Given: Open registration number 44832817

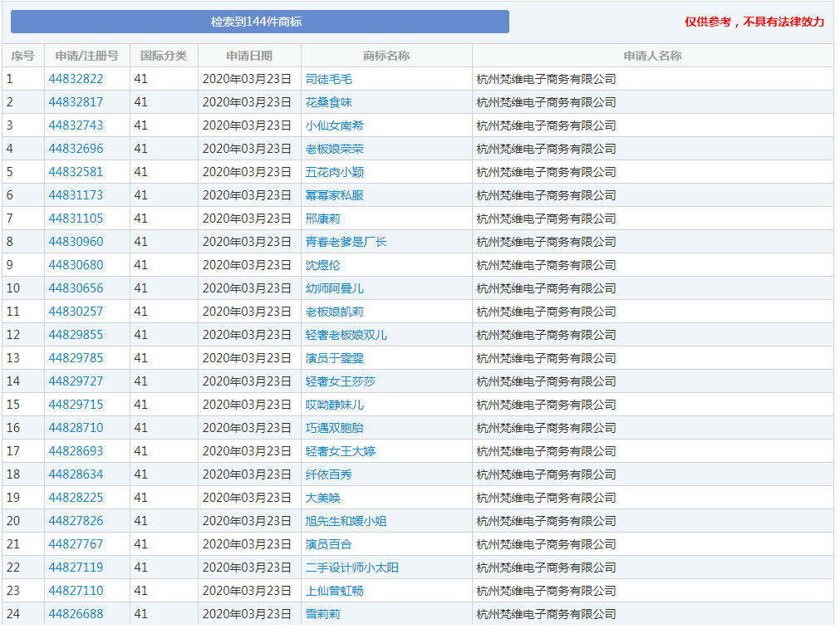Looking at the screenshot, I should coord(76,102).
